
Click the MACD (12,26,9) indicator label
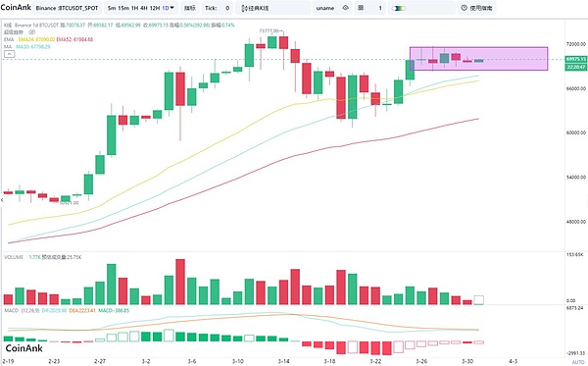22,311
